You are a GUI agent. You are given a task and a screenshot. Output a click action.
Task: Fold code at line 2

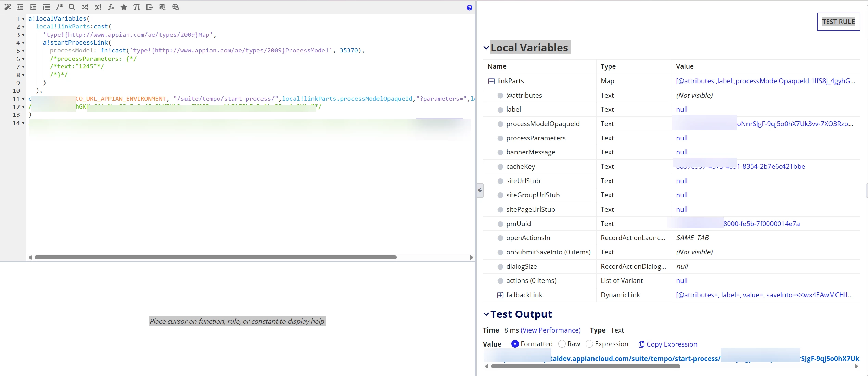(23, 27)
